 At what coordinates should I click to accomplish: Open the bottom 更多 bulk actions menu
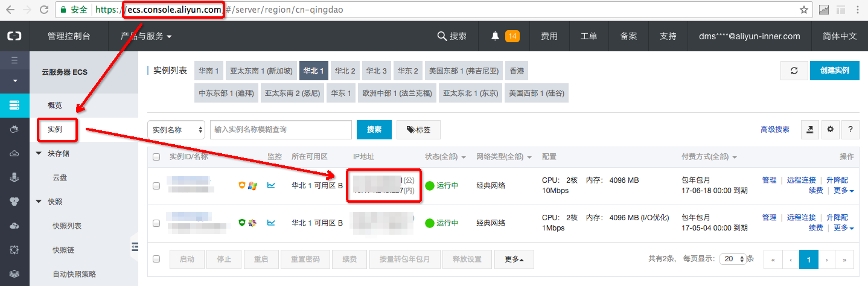tap(514, 259)
